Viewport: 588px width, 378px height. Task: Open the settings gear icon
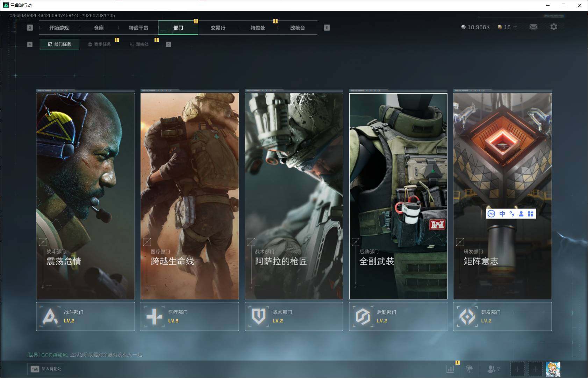coord(553,27)
